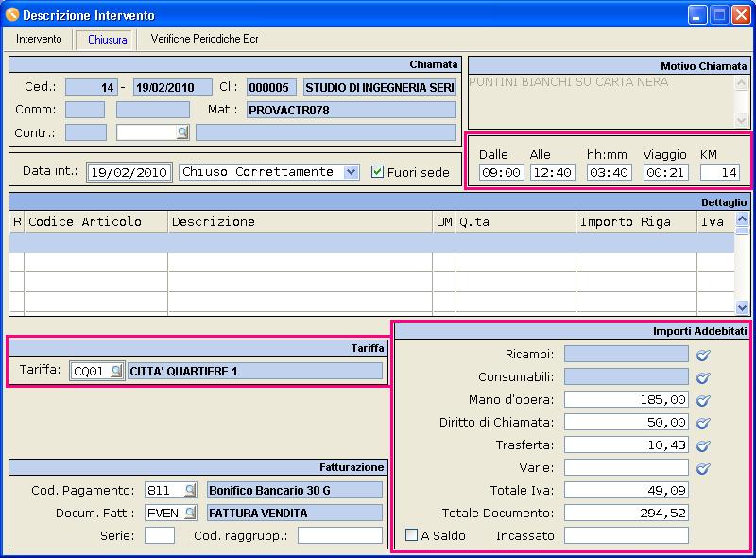
Task: Click the Ced. date field 19/02/2010
Action: [173, 87]
